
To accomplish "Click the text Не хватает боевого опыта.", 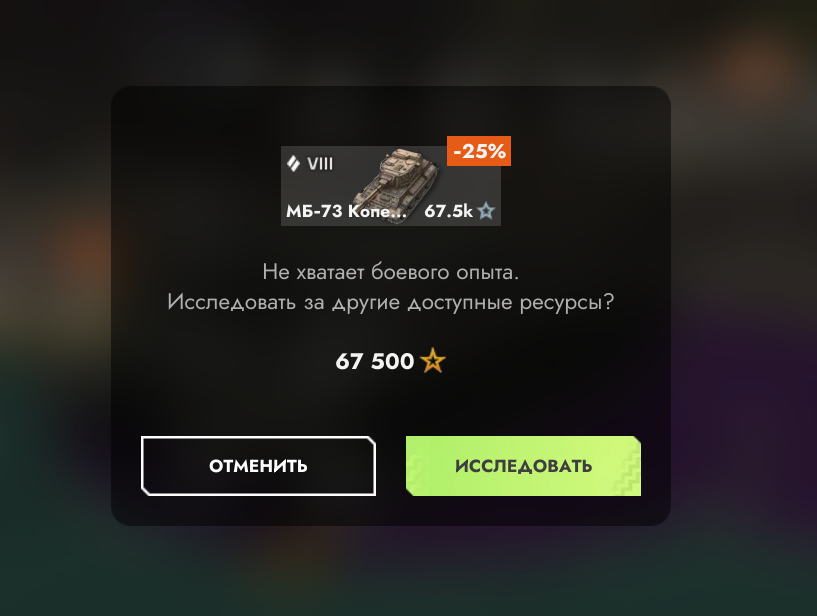I will (x=391, y=272).
